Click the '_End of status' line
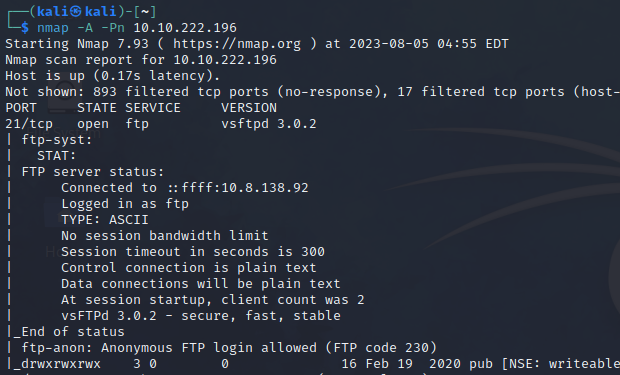This screenshot has height=375, width=620. click(69, 331)
